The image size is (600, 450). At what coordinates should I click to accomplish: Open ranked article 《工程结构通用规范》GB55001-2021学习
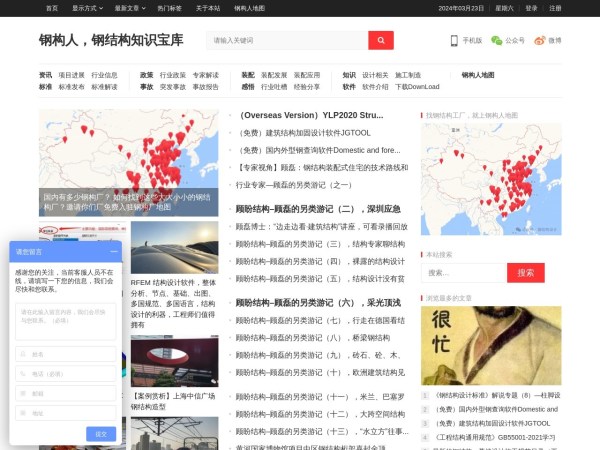click(x=495, y=437)
